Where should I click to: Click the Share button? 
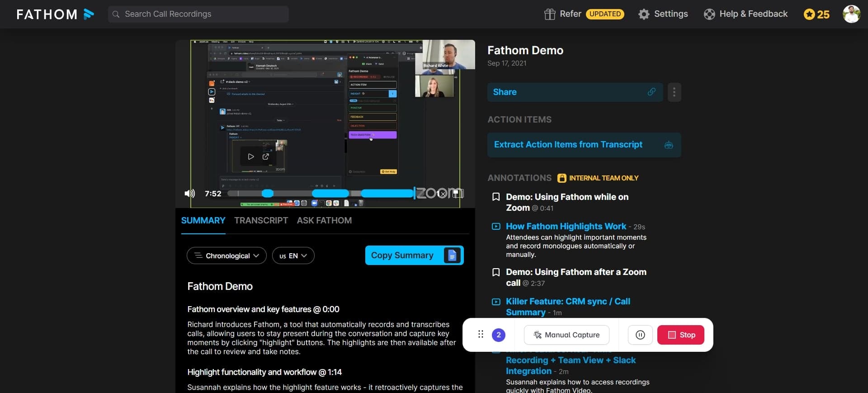tap(575, 92)
